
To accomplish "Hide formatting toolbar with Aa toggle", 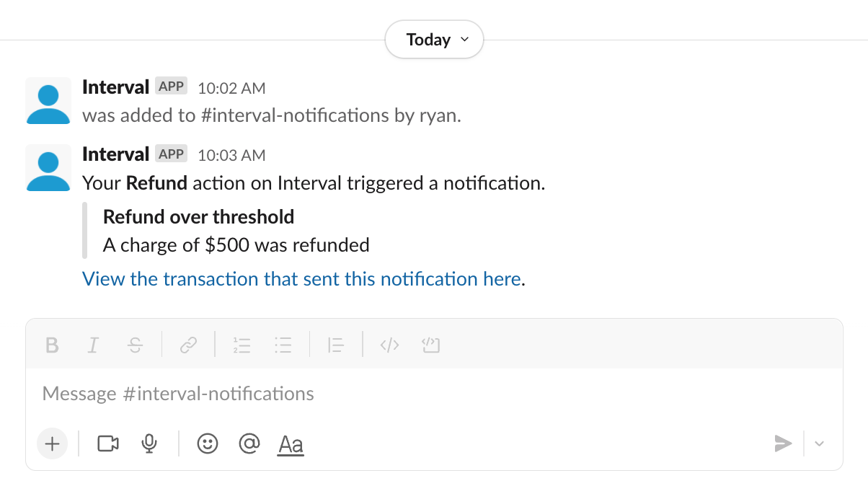I will [291, 444].
